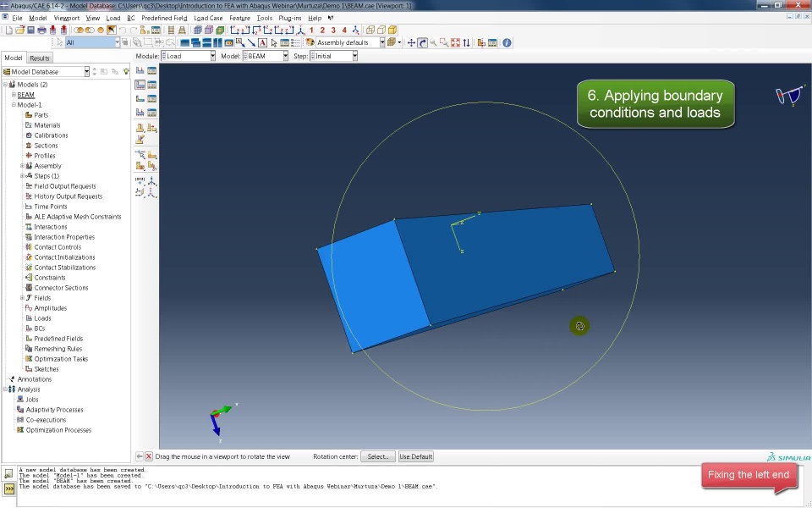812x508 pixels.
Task: Select Loads in the model tree
Action: point(42,318)
